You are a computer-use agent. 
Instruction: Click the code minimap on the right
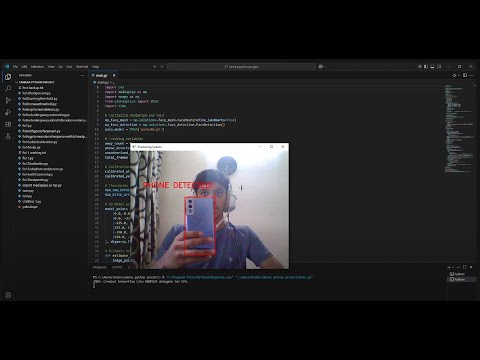[459, 128]
